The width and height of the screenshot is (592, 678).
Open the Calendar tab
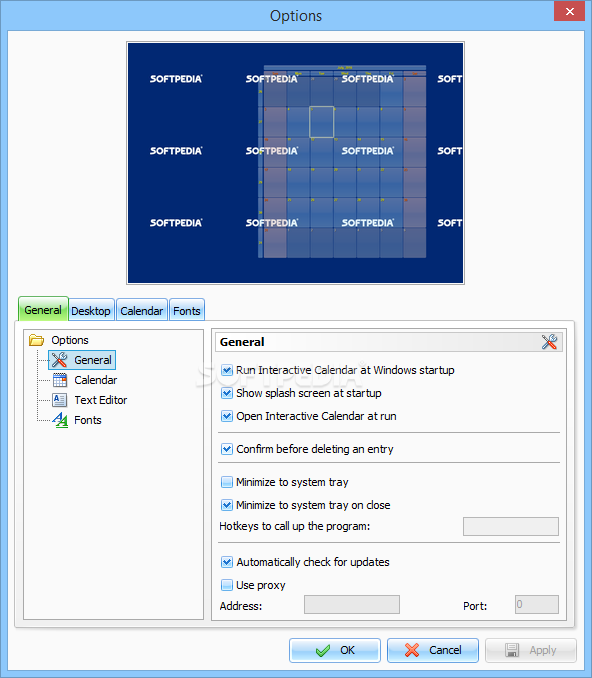tap(141, 310)
